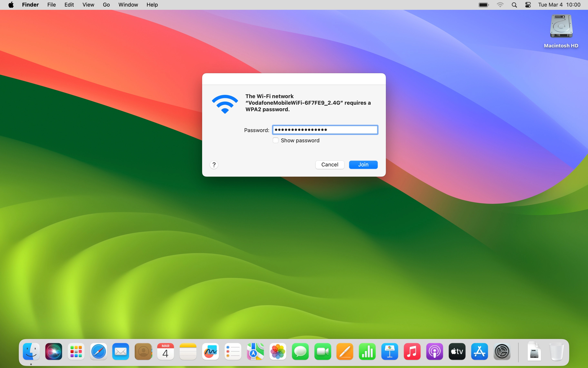Open Control Center in menu bar

pos(528,5)
